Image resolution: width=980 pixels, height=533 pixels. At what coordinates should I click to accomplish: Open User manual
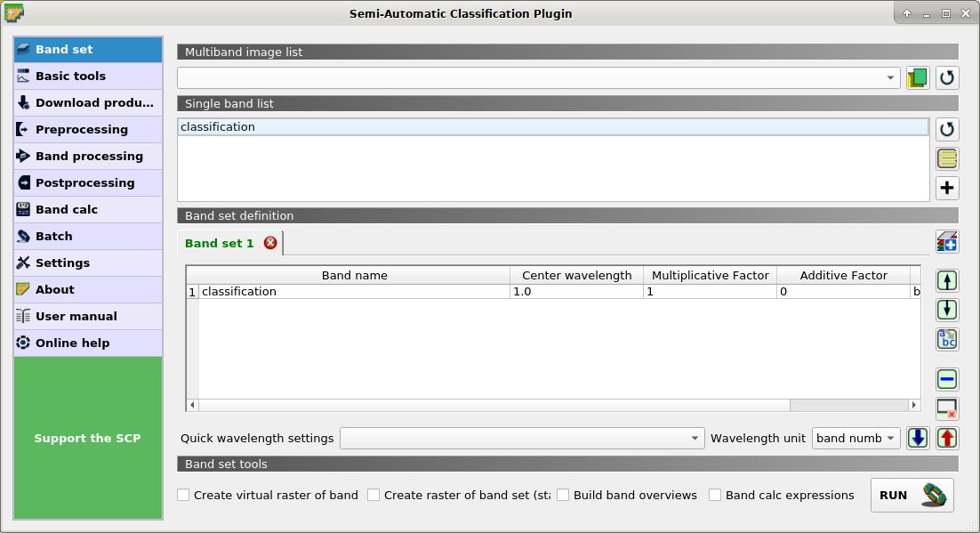coord(87,317)
